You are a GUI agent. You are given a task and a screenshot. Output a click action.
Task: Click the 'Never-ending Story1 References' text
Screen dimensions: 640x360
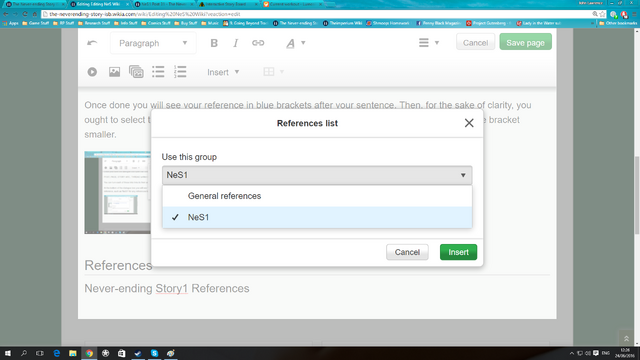click(167, 288)
